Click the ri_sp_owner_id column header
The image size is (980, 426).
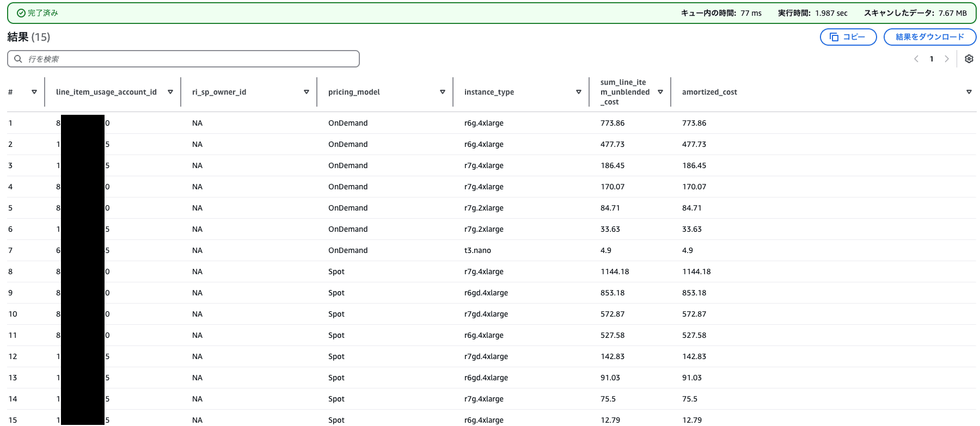pyautogui.click(x=219, y=92)
